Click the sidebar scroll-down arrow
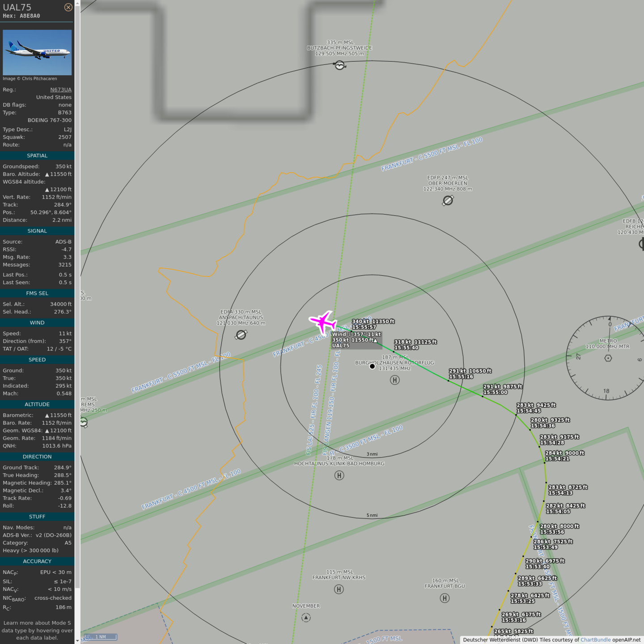 tap(77, 640)
